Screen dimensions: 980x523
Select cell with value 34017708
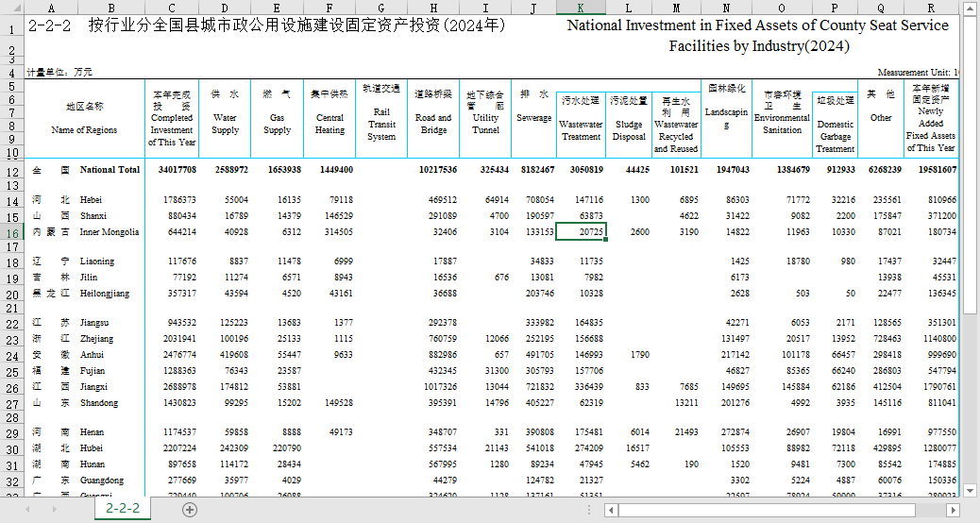[x=172, y=169]
